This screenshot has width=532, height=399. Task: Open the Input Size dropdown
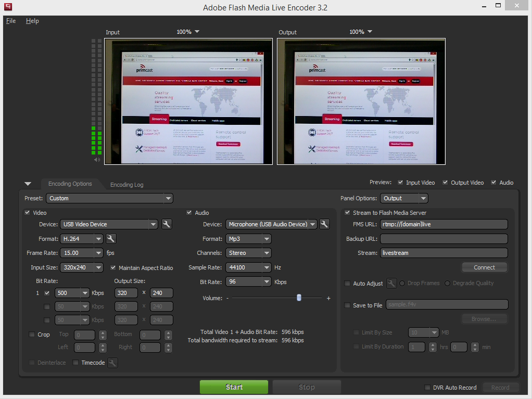point(82,267)
